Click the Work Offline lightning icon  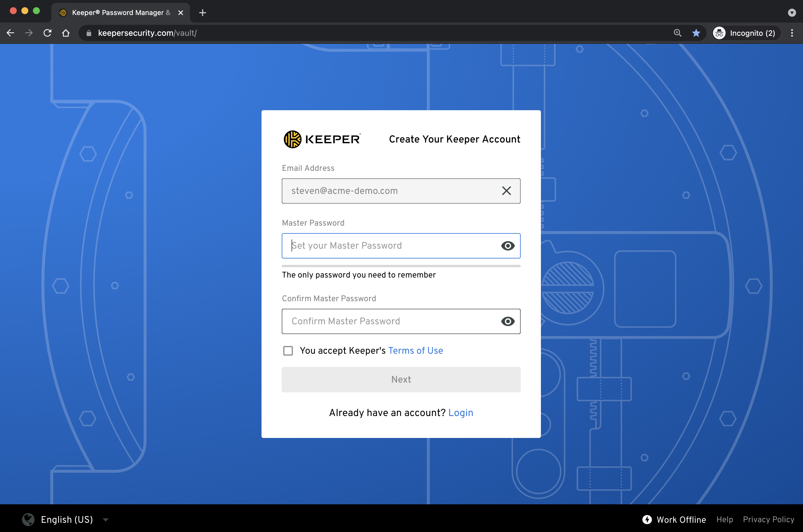click(647, 519)
